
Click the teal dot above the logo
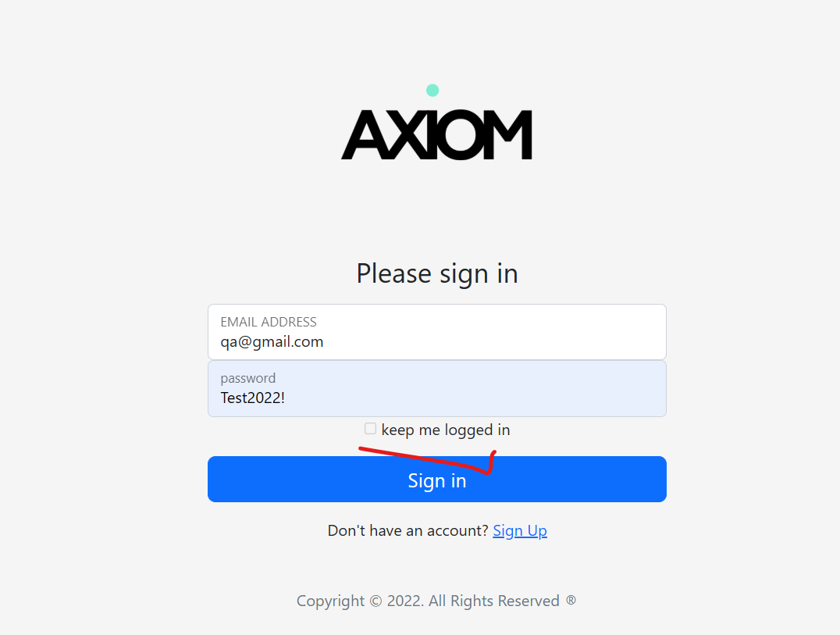pyautogui.click(x=432, y=90)
